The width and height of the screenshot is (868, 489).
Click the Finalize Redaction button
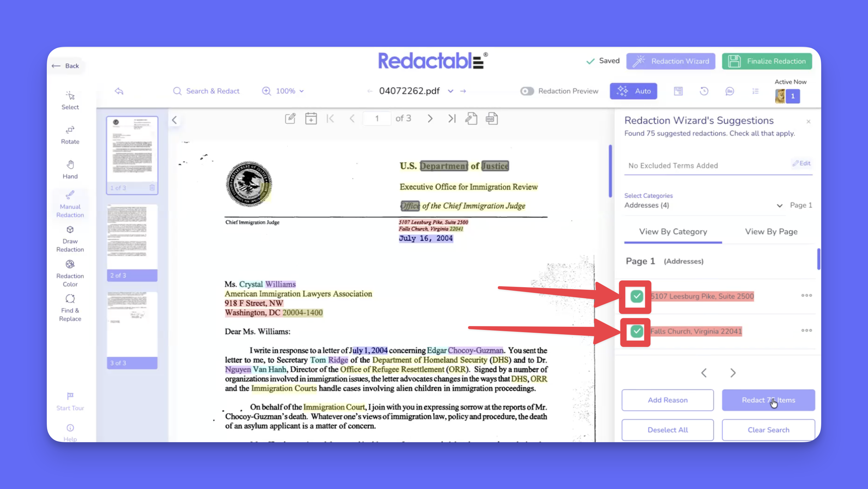[x=767, y=61]
